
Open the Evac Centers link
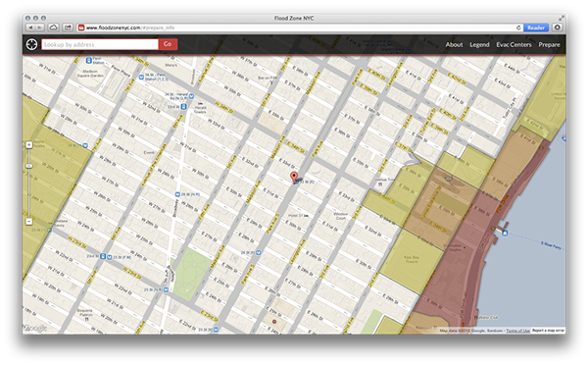[514, 45]
